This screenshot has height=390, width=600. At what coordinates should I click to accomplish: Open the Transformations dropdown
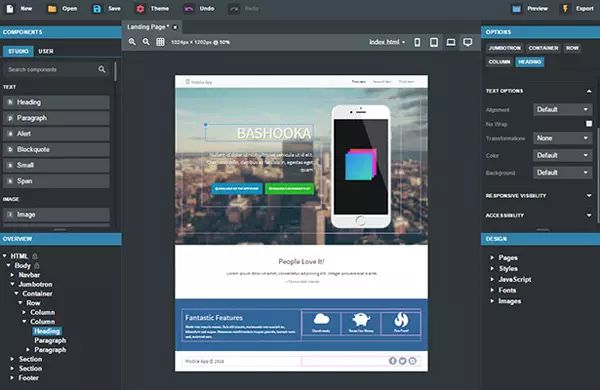[x=562, y=138]
